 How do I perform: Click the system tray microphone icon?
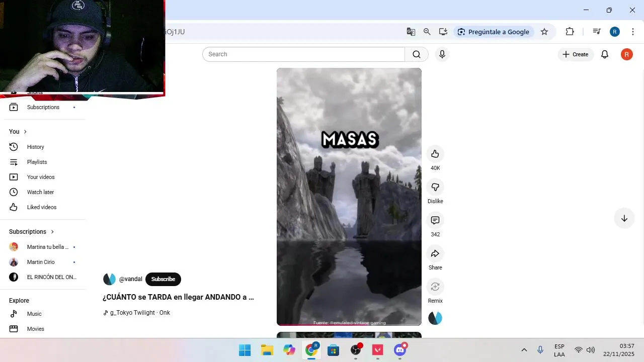(x=540, y=350)
